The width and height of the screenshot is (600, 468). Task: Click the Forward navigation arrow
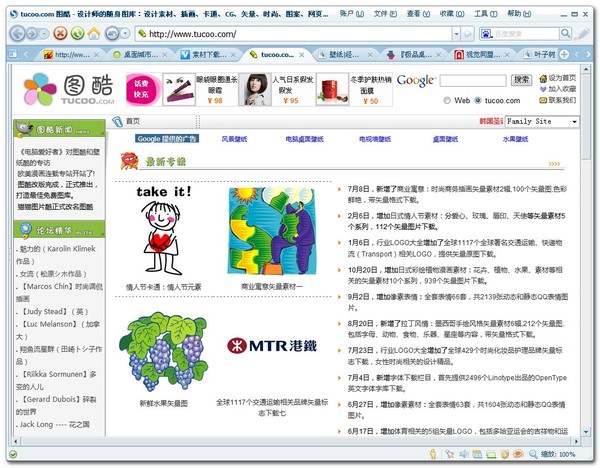32,34
